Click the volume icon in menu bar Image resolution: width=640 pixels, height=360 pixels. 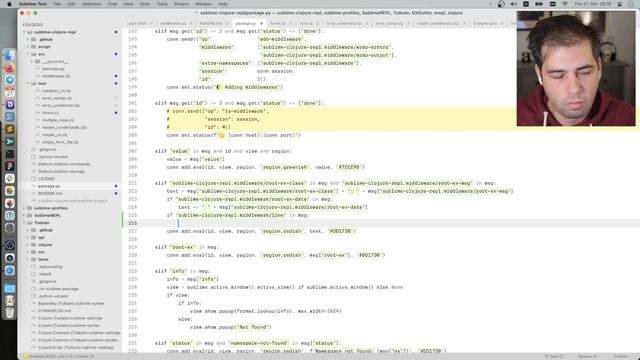(513, 4)
